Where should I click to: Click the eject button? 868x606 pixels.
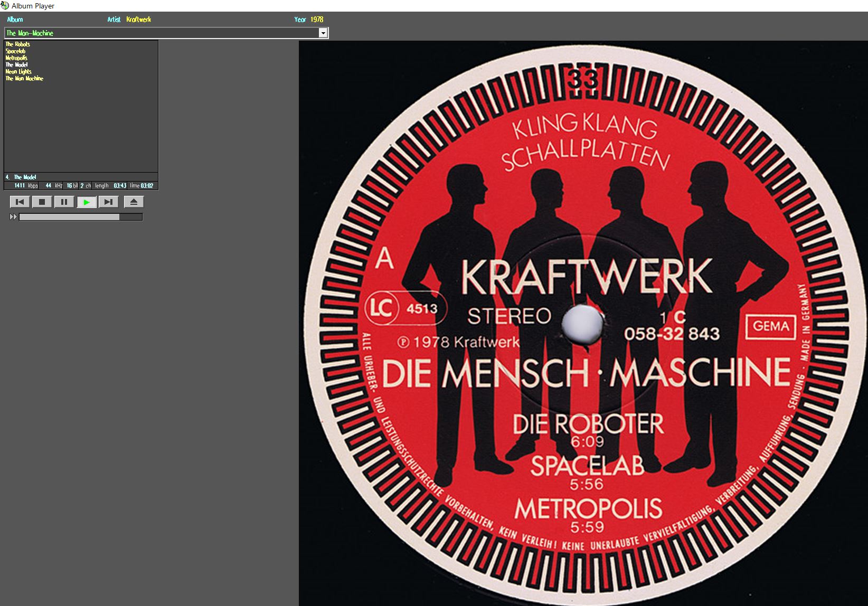[x=134, y=202]
